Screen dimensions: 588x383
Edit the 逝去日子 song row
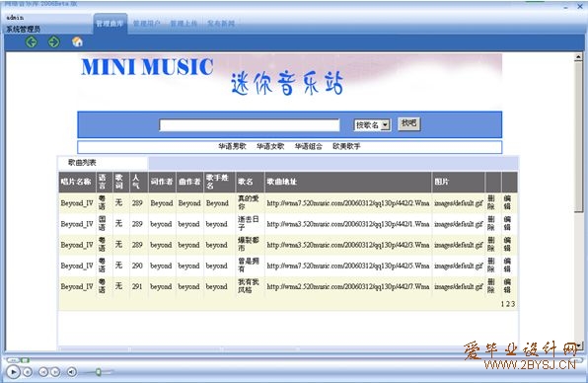(x=507, y=223)
